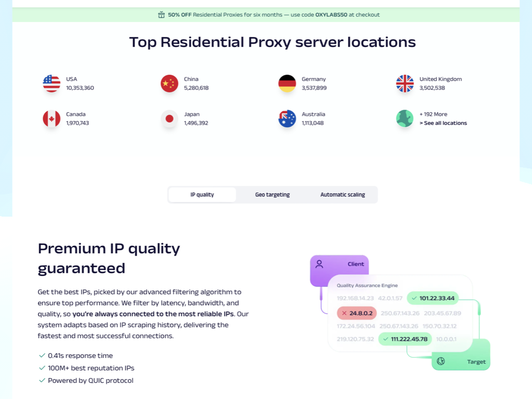Click the United Kingdom flag icon
Screen dimensions: 532x399
405,84
